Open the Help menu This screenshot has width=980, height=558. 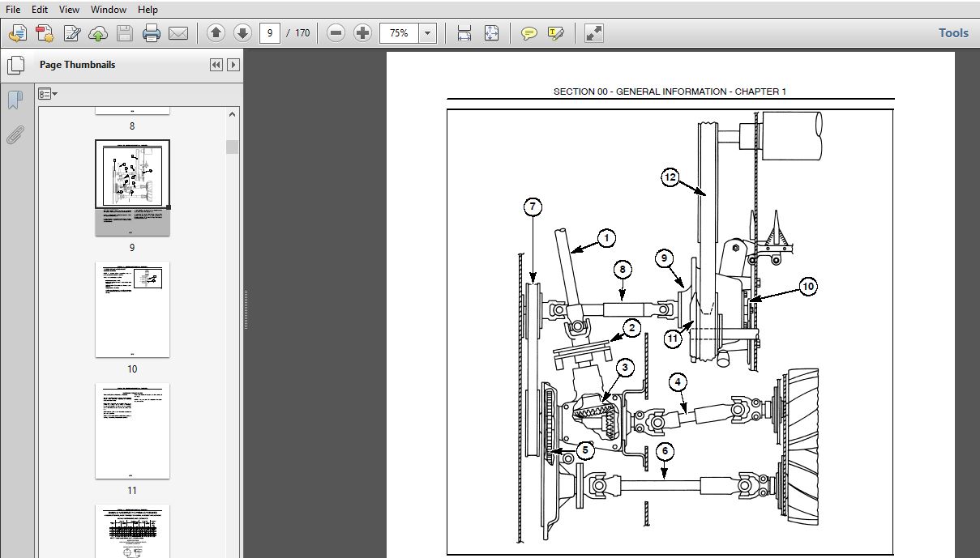click(x=148, y=10)
